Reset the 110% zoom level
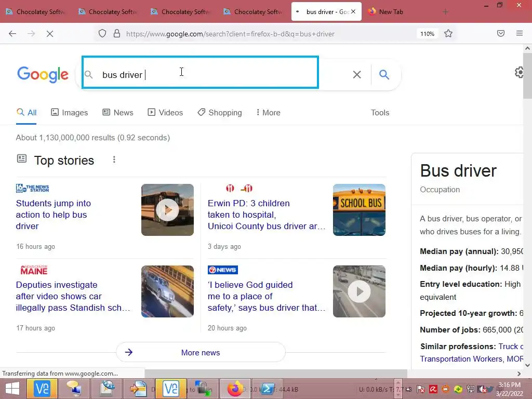The height and width of the screenshot is (399, 532). tap(427, 34)
